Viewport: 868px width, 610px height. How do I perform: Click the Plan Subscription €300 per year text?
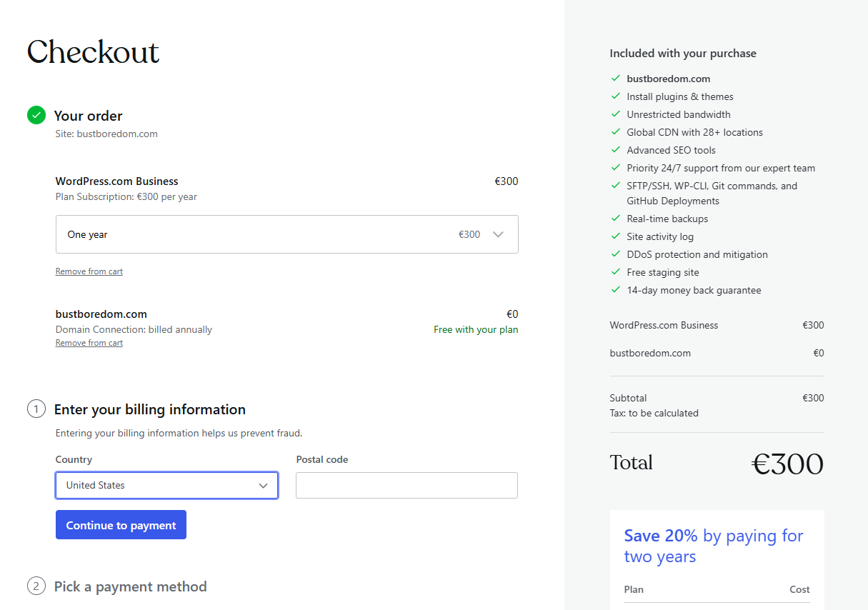click(126, 196)
